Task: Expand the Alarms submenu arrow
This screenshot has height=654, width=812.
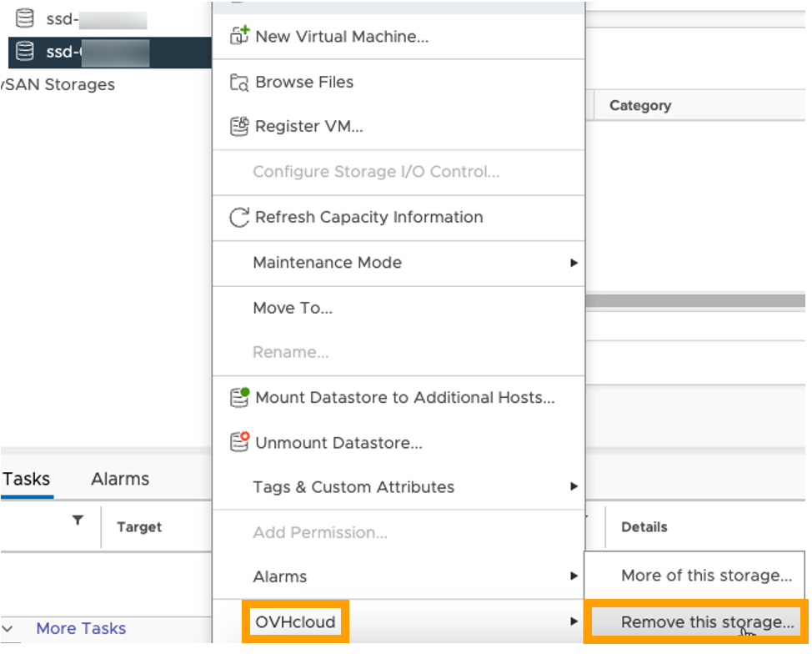Action: (x=574, y=576)
